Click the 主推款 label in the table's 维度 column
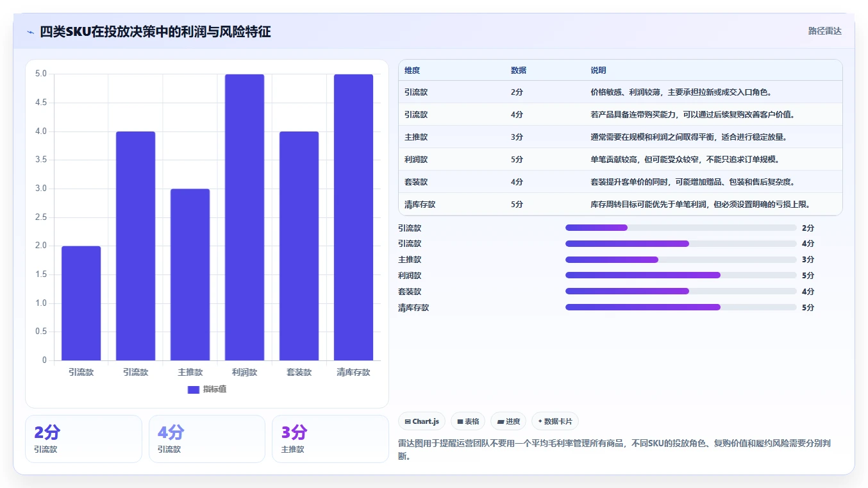 (416, 137)
